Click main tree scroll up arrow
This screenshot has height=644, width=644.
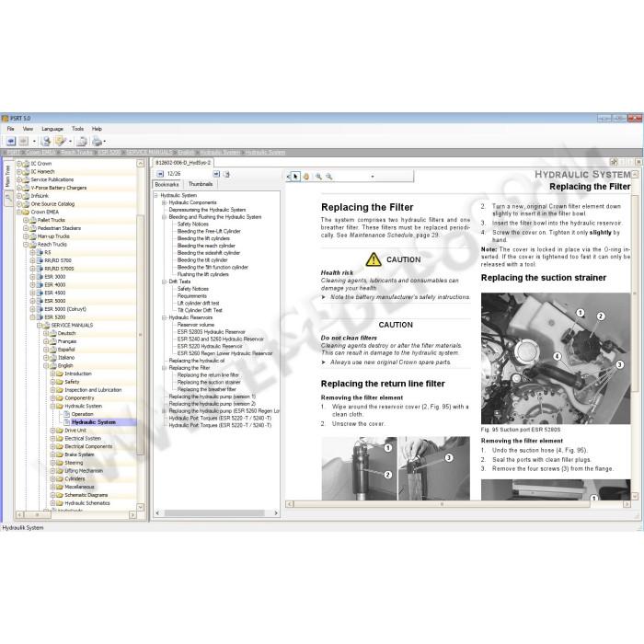[140, 164]
